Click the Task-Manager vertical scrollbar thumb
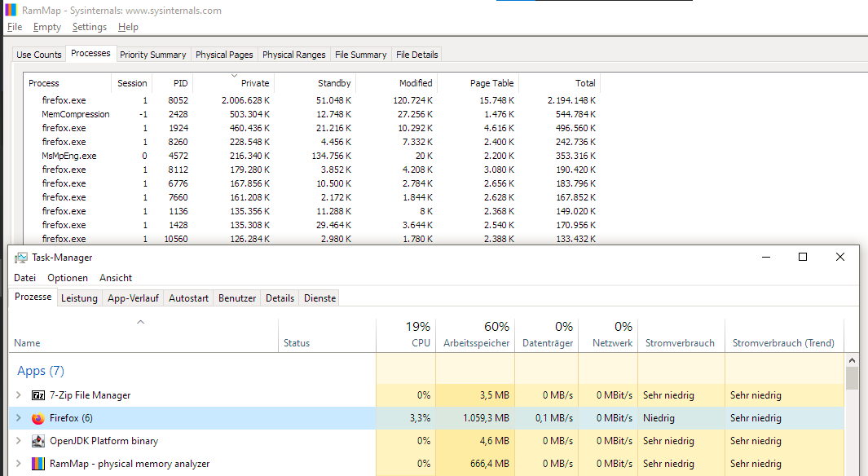The width and height of the screenshot is (868, 476). [852, 378]
